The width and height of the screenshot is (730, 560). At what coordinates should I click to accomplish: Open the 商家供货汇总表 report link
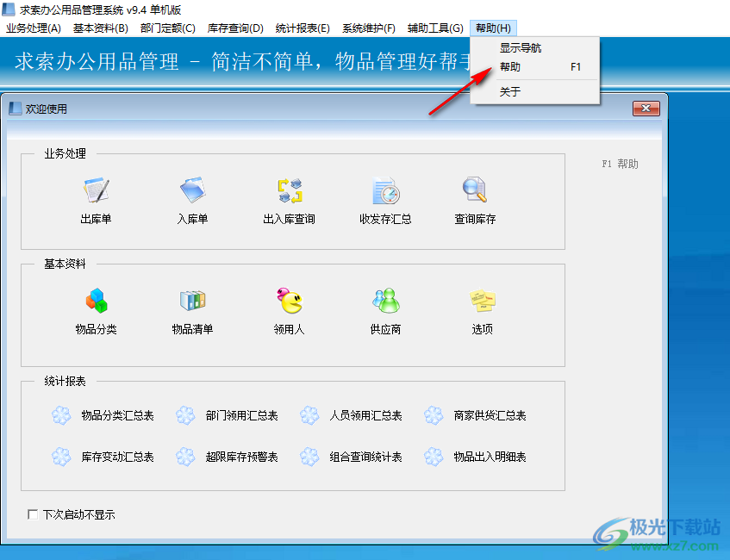point(490,415)
